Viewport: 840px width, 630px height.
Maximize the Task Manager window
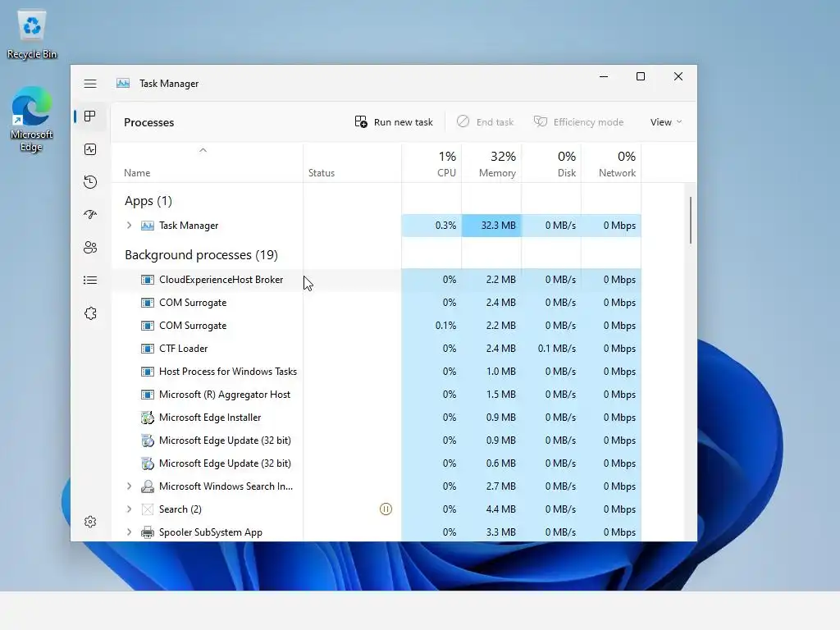pyautogui.click(x=641, y=76)
